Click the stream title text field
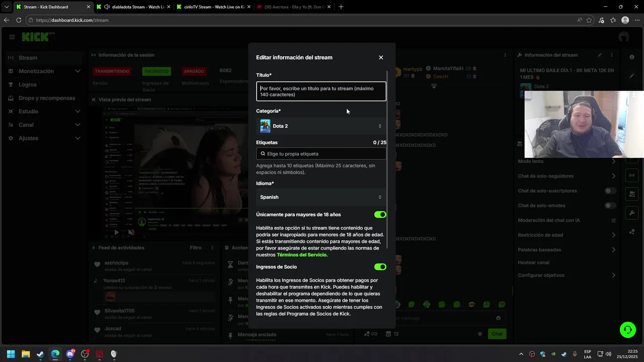This screenshot has width=644, height=362. (x=321, y=92)
